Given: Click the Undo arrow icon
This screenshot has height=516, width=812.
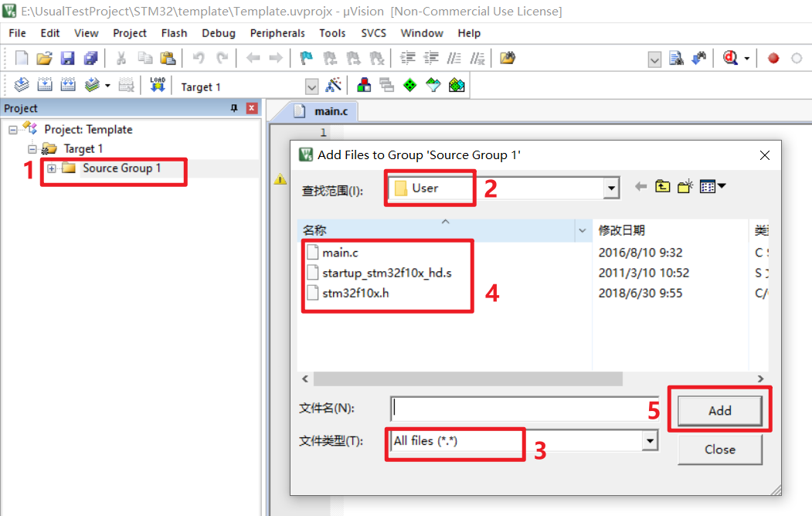Looking at the screenshot, I should (199, 58).
